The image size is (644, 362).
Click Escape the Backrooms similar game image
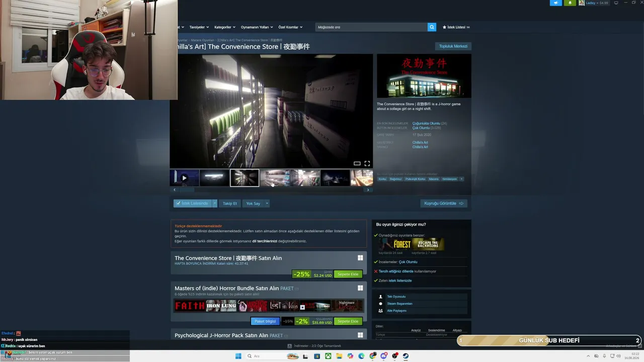pyautogui.click(x=428, y=244)
